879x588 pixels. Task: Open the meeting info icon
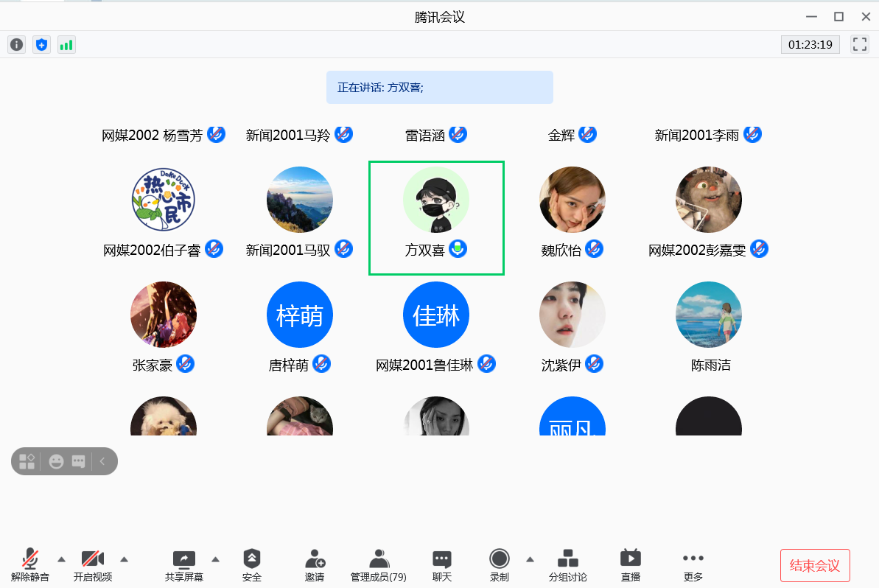[16, 45]
